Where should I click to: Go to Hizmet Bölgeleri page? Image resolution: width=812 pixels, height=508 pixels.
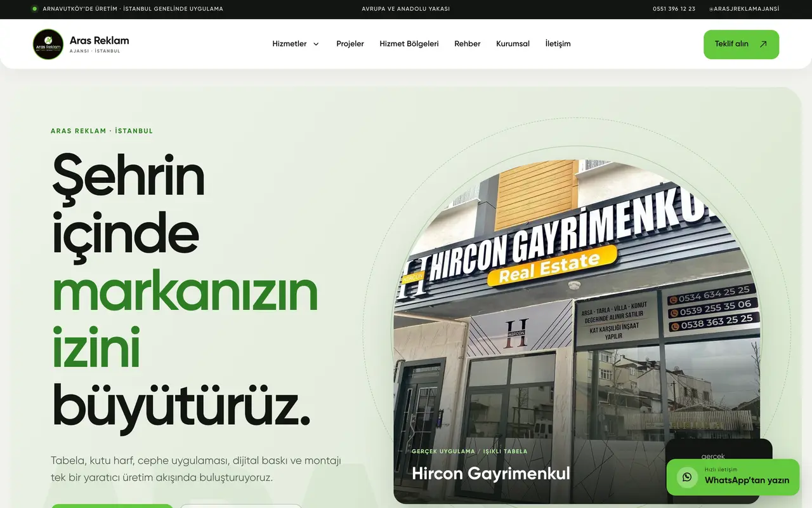(x=409, y=44)
